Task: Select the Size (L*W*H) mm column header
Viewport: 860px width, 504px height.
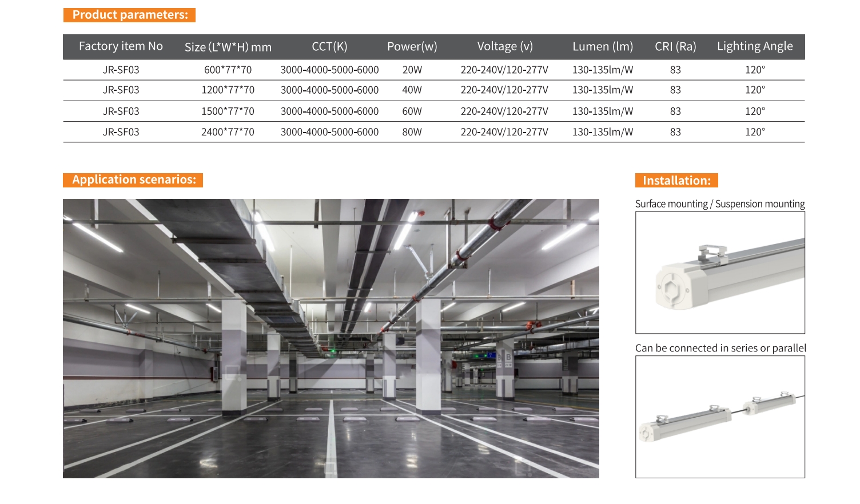Action: pos(228,47)
